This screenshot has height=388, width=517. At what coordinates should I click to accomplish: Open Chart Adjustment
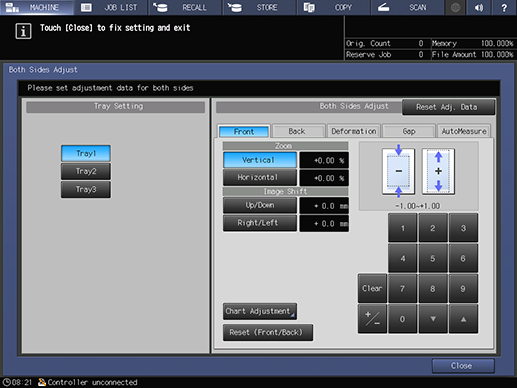260,311
